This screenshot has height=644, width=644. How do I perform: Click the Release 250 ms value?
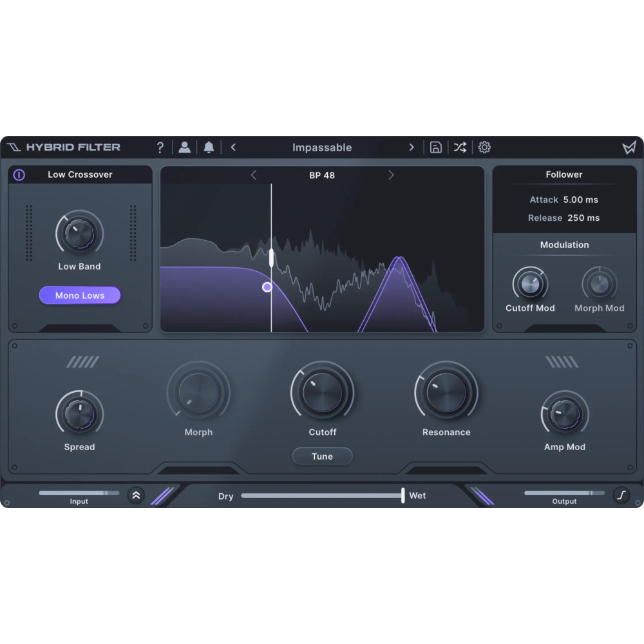pos(583,218)
